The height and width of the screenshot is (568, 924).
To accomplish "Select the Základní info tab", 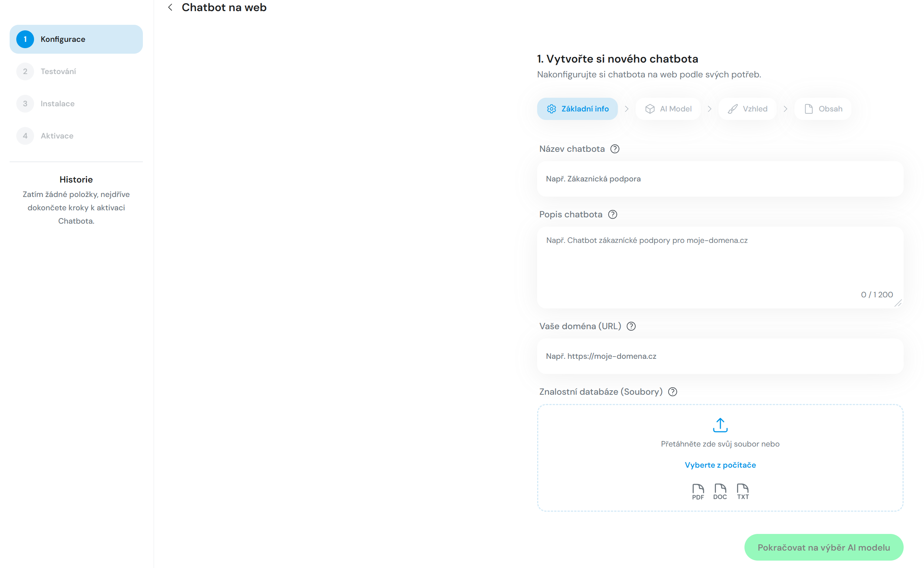I will 577,109.
